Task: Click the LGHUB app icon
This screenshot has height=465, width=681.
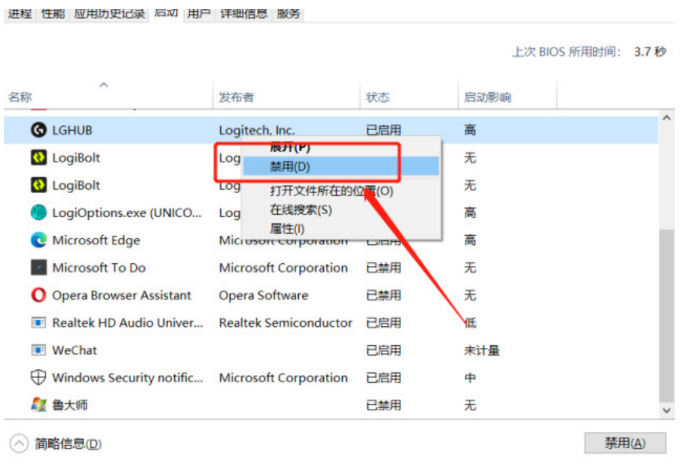Action: [39, 130]
